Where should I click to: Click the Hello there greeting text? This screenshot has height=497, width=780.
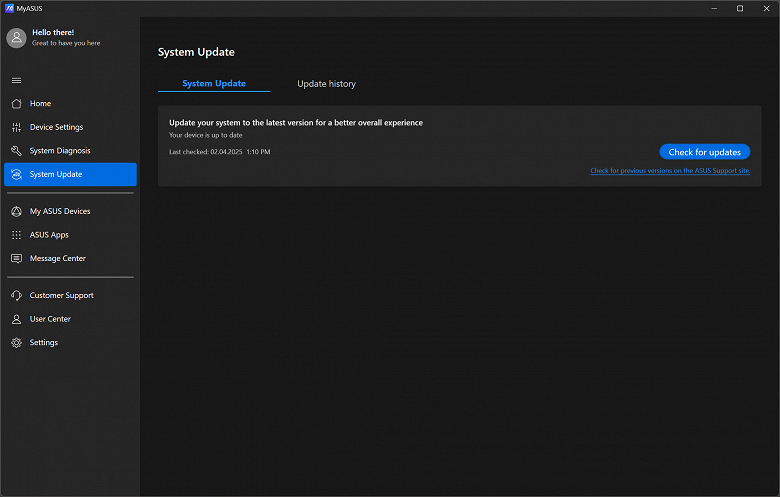pyautogui.click(x=53, y=32)
